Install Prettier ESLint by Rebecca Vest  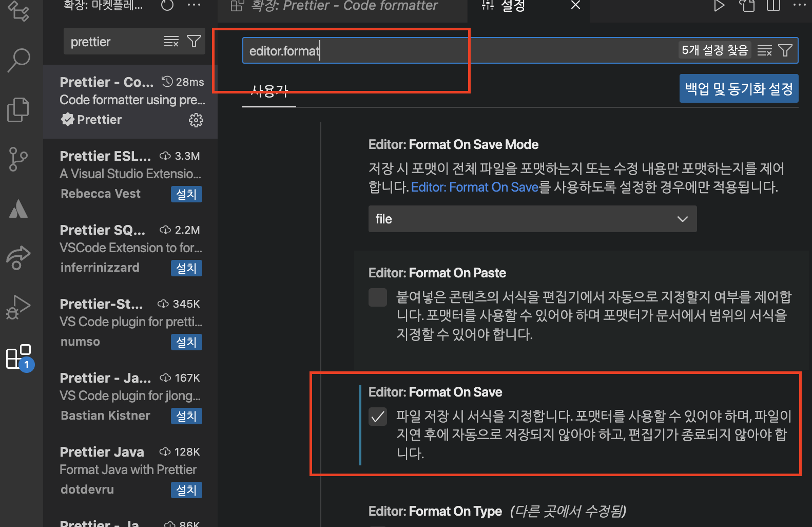(x=186, y=194)
